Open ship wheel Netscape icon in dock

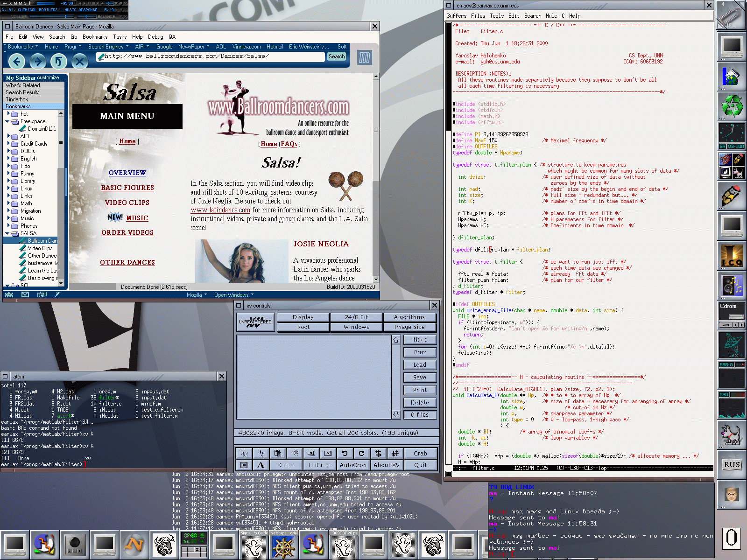coord(283,545)
